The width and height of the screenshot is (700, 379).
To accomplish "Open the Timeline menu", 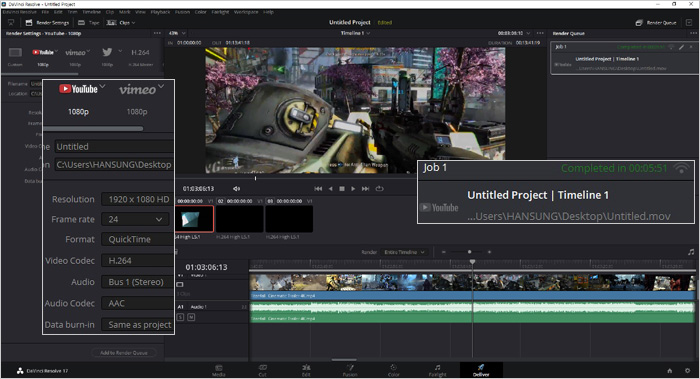I will (x=91, y=12).
